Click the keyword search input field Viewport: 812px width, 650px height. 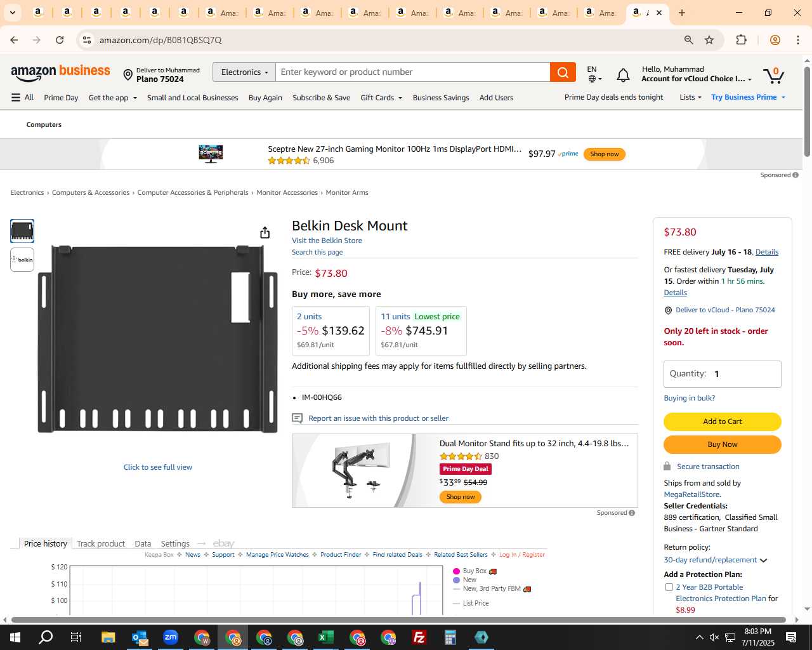(x=413, y=72)
